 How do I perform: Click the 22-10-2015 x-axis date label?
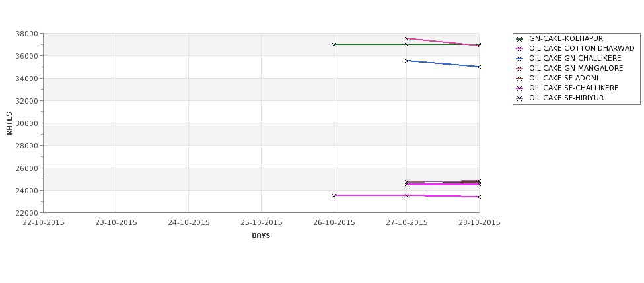click(x=44, y=223)
